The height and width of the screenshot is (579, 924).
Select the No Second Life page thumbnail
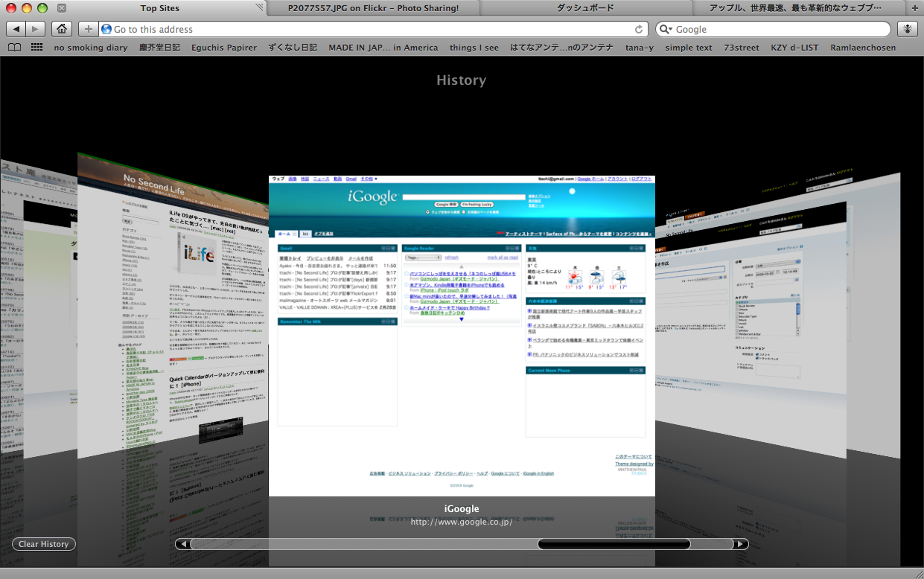coord(173,305)
